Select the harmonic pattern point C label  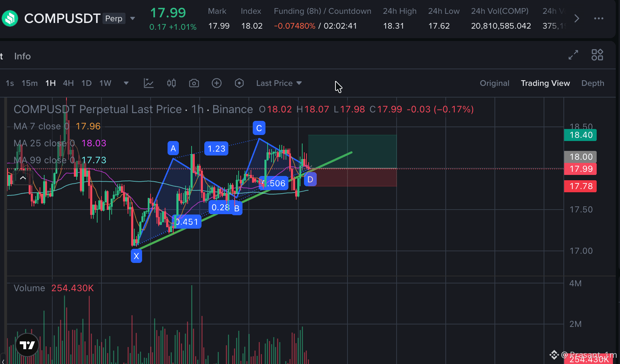click(259, 128)
